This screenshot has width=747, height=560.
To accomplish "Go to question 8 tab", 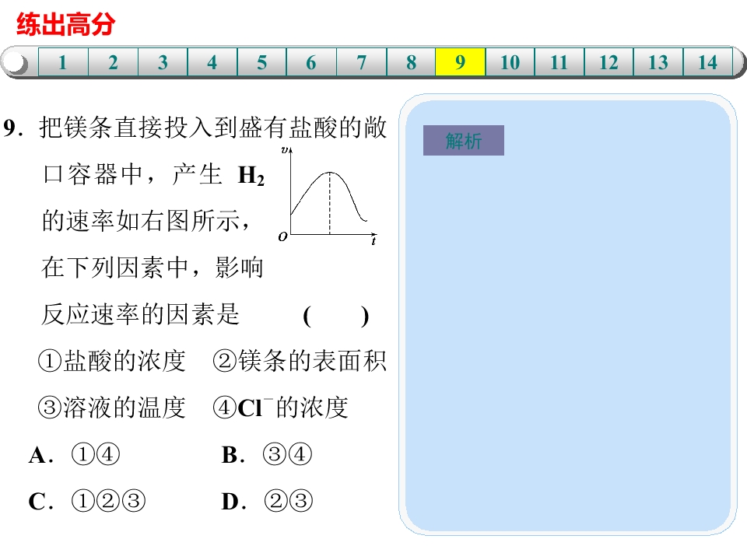I will (x=411, y=62).
